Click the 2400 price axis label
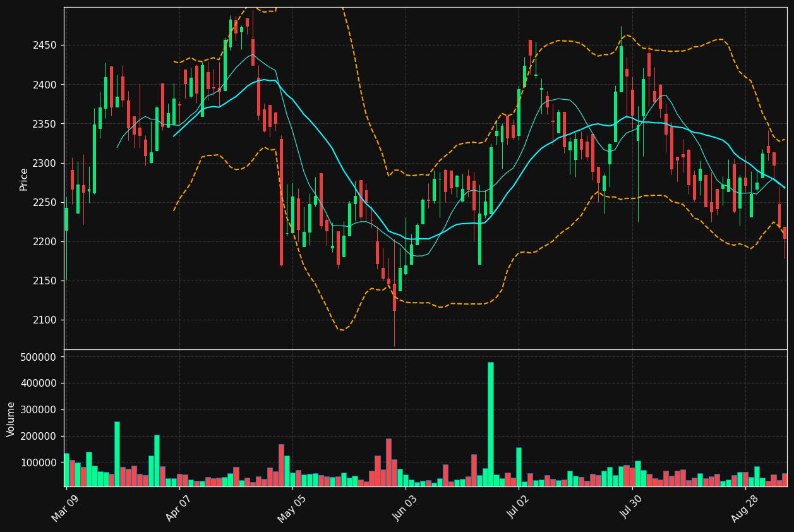The image size is (794, 532). click(45, 85)
